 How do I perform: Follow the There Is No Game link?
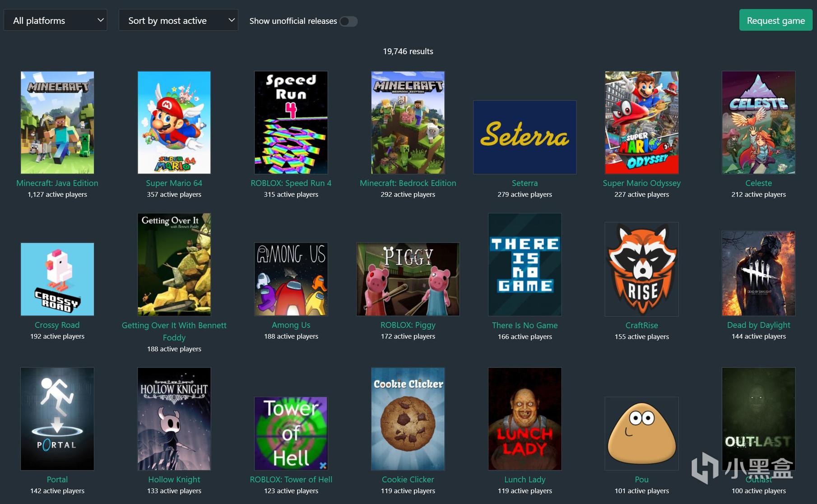pos(525,325)
